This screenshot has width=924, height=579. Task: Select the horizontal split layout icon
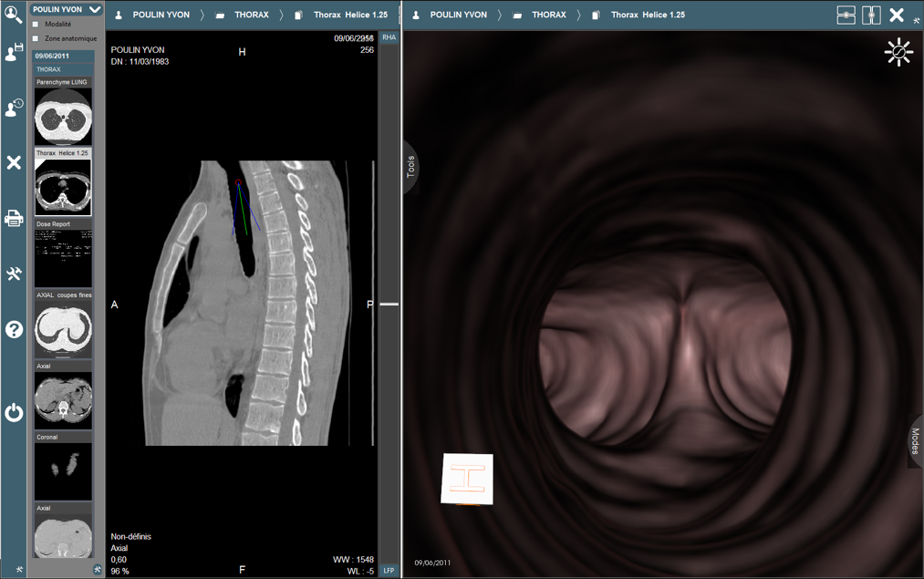pyautogui.click(x=846, y=15)
